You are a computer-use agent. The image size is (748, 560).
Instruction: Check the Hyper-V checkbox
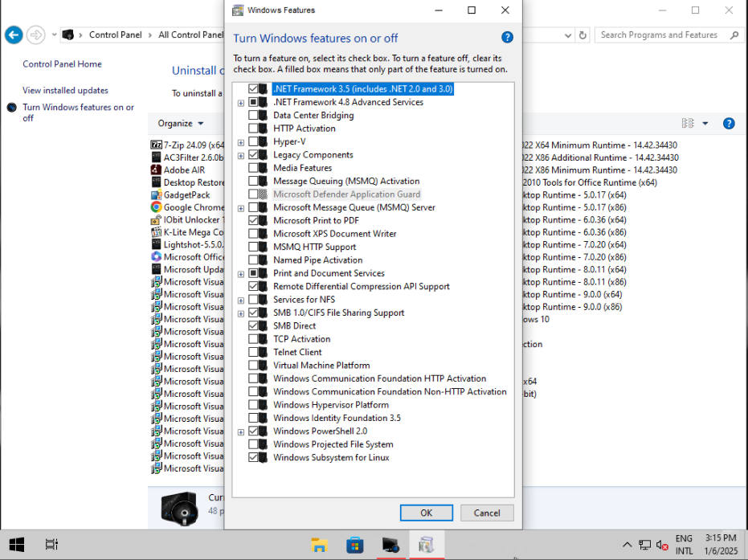[253, 141]
